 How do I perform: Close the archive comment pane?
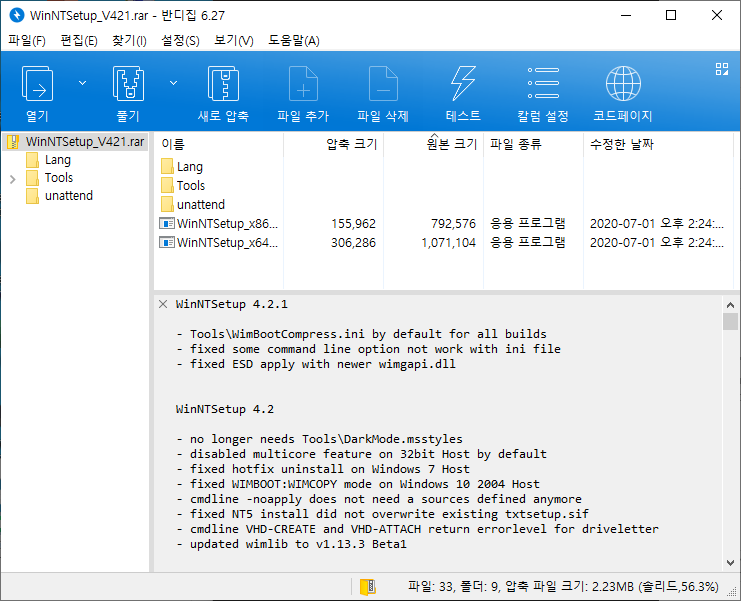pyautogui.click(x=163, y=304)
